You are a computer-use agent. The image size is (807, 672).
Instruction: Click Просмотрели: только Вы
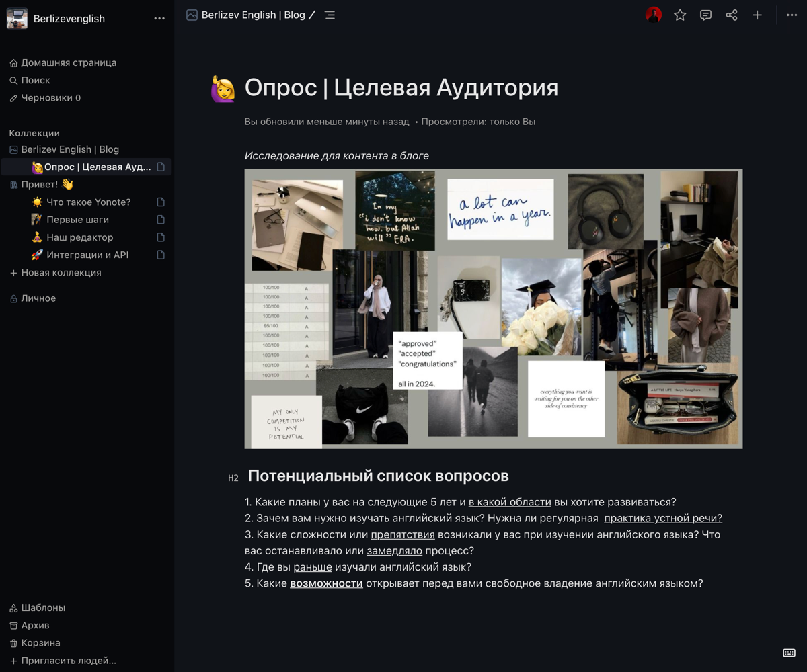478,122
